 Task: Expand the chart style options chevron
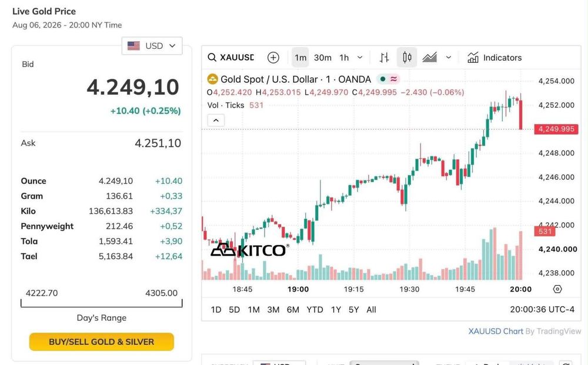click(x=449, y=58)
